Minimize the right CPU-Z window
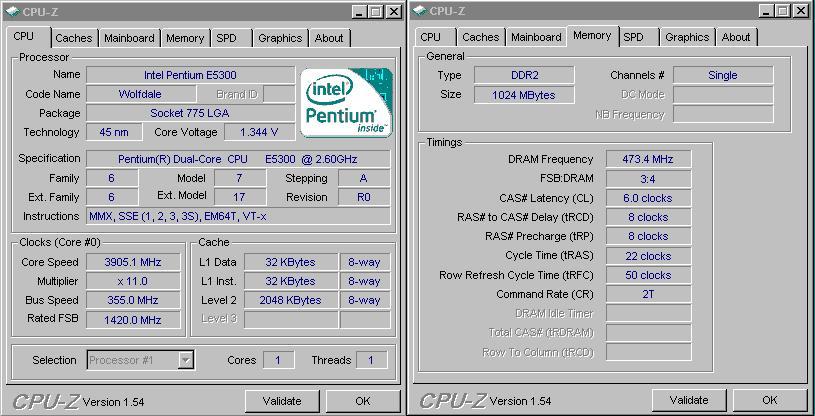Image resolution: width=815 pixels, height=416 pixels. (766, 11)
